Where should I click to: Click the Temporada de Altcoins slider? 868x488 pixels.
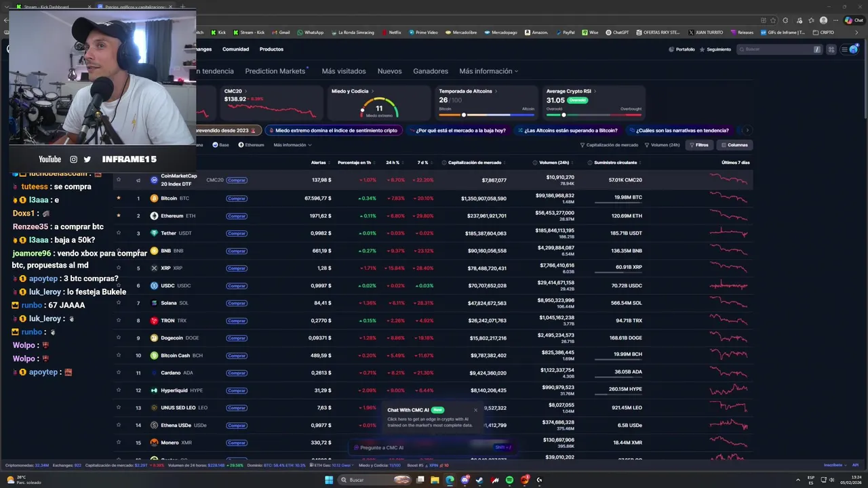coord(487,115)
